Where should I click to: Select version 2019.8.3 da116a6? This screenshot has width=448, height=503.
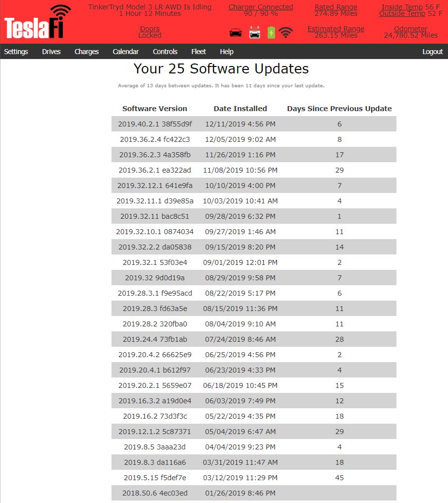coord(155,463)
